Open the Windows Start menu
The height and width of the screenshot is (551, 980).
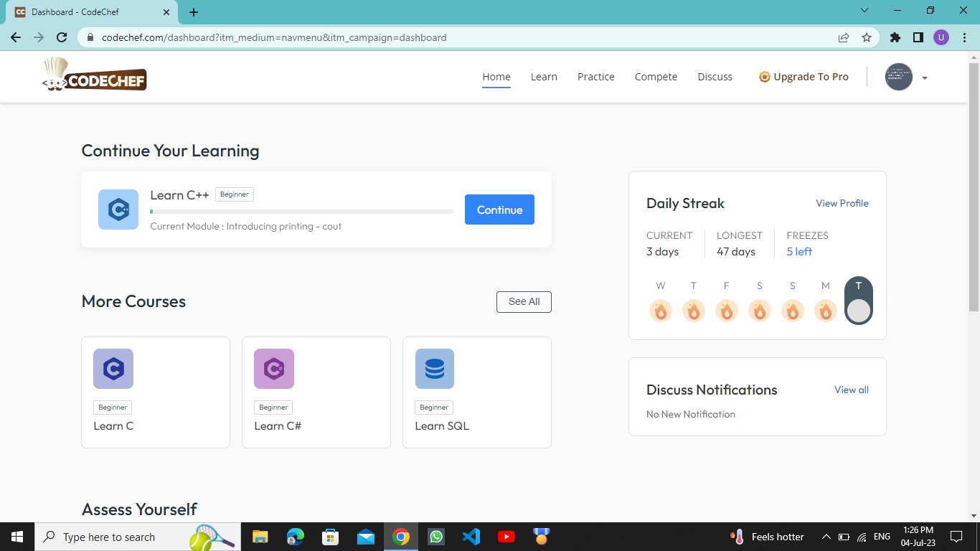pos(17,537)
